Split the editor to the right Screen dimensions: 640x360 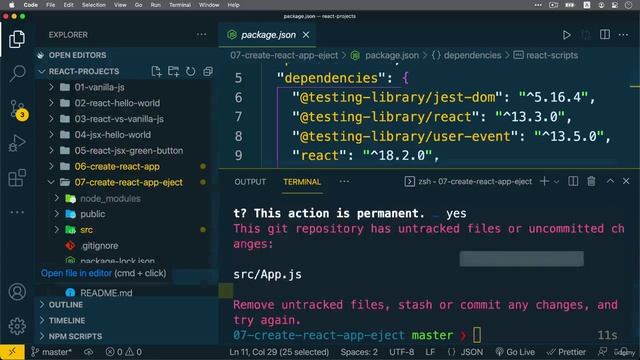pos(605,35)
